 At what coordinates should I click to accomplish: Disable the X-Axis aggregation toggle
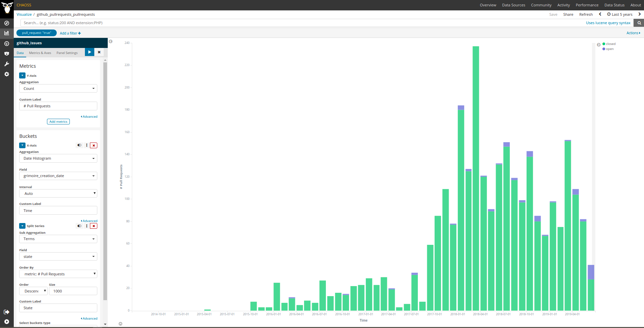pos(80,145)
